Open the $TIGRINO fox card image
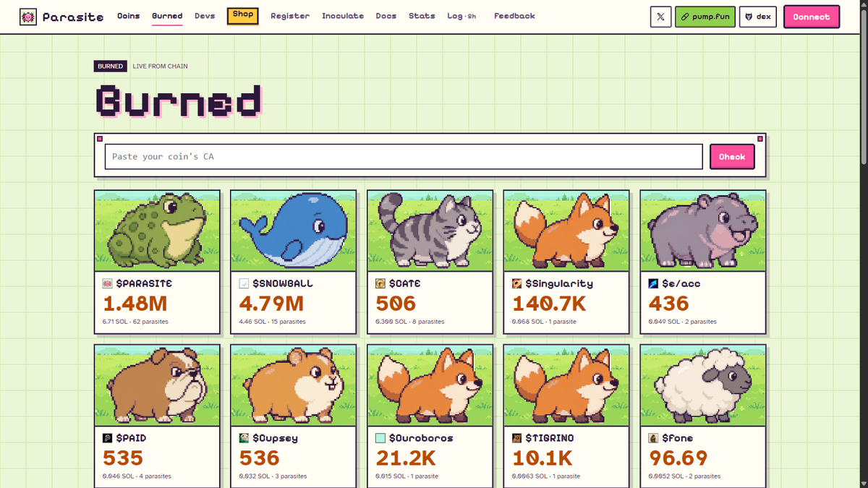The width and height of the screenshot is (868, 488). click(x=566, y=385)
